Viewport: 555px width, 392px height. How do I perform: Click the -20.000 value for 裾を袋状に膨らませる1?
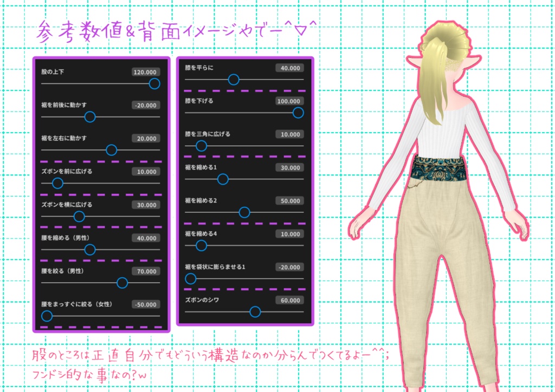(x=289, y=267)
